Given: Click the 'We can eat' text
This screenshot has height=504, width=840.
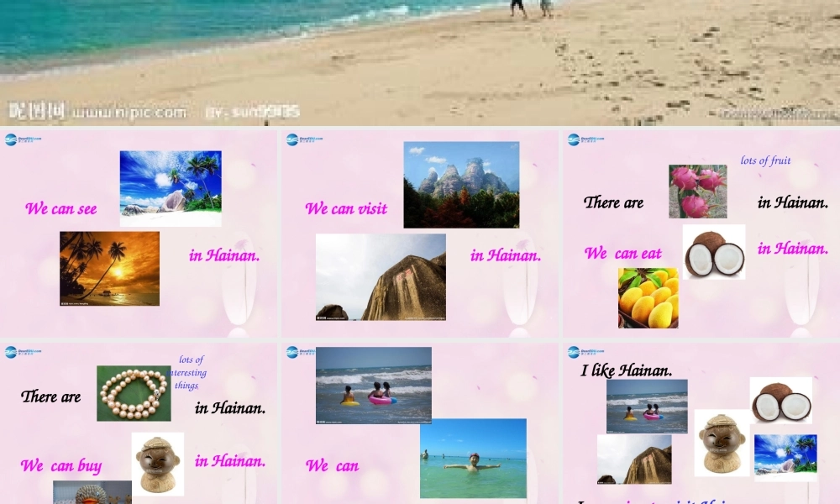Looking at the screenshot, I should click(623, 253).
